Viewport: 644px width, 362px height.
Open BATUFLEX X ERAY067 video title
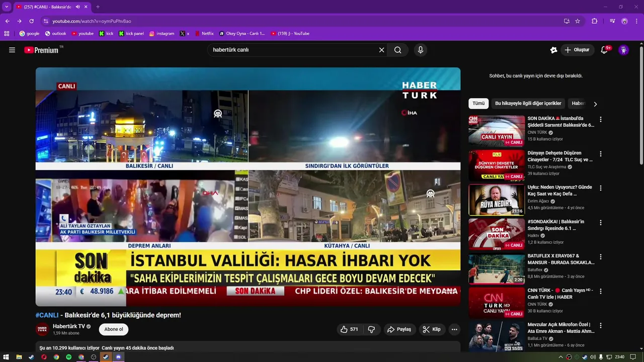[561, 259]
